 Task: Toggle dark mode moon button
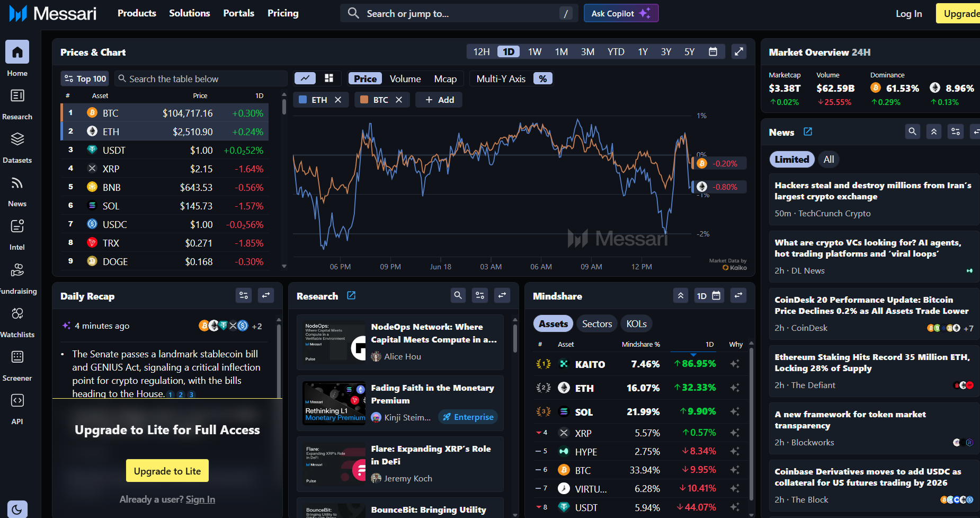[17, 510]
